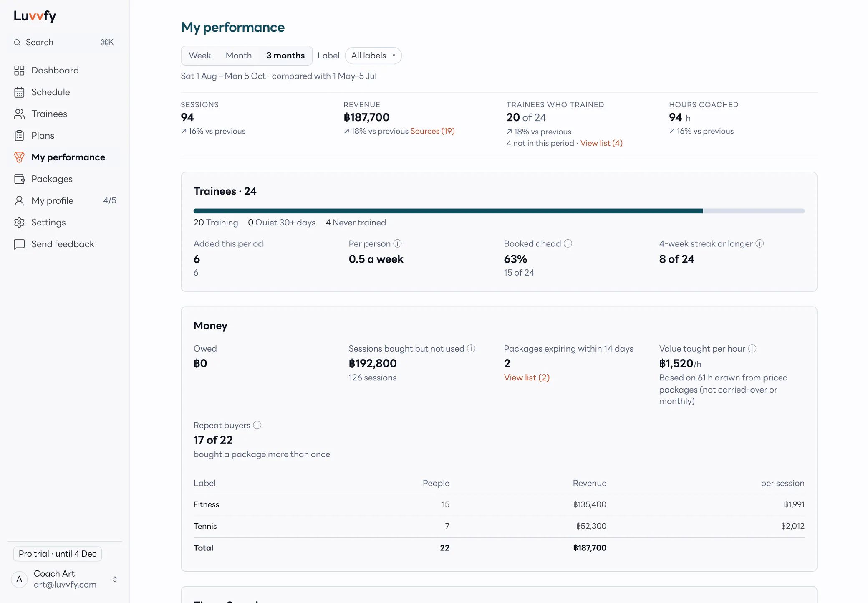Select the Month period
This screenshot has width=868, height=603.
pyautogui.click(x=239, y=56)
